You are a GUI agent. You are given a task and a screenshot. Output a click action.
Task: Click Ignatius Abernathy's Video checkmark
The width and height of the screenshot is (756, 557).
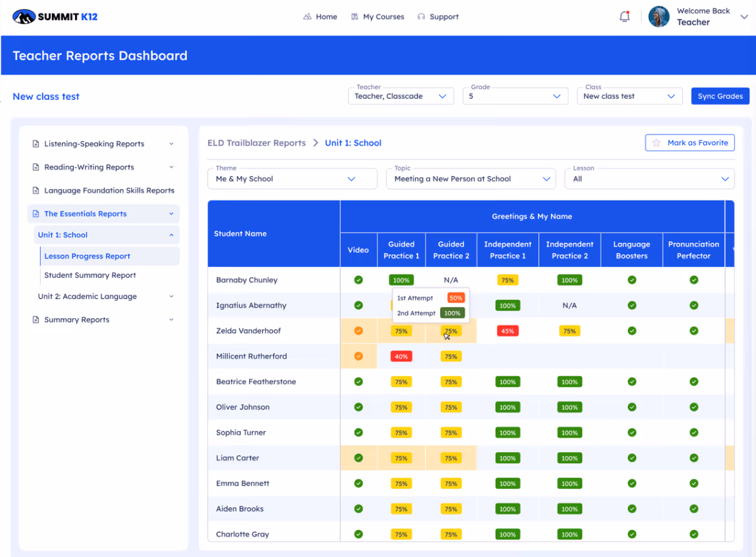pyautogui.click(x=358, y=305)
